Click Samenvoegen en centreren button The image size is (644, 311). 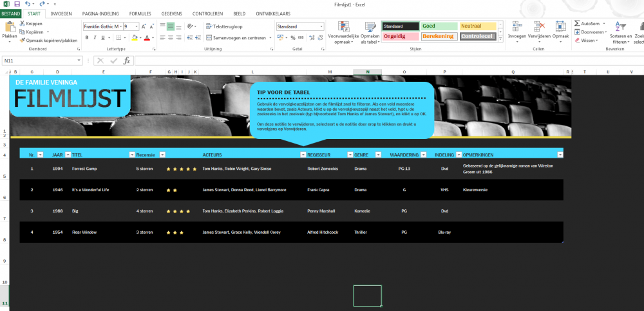tap(239, 38)
